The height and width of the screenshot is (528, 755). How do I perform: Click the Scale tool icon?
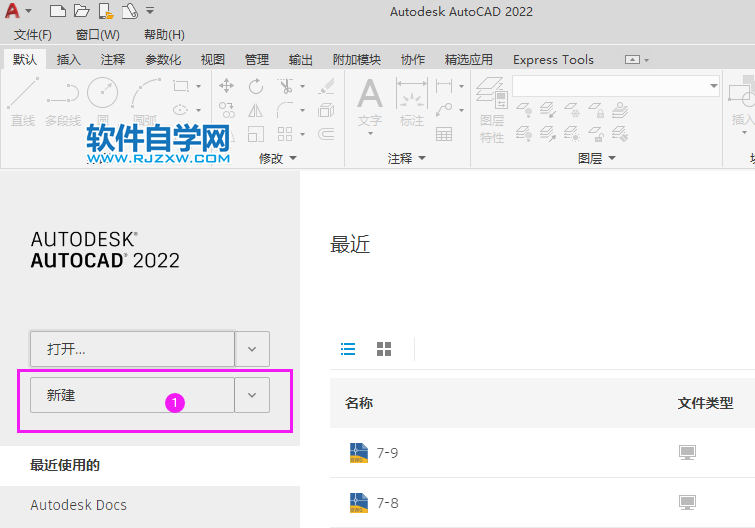click(x=256, y=134)
